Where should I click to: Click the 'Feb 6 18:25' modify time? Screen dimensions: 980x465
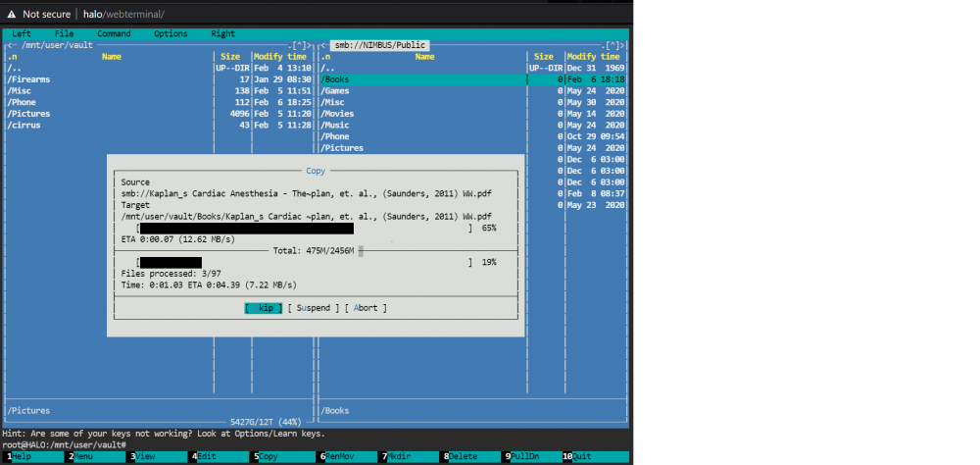(x=282, y=102)
